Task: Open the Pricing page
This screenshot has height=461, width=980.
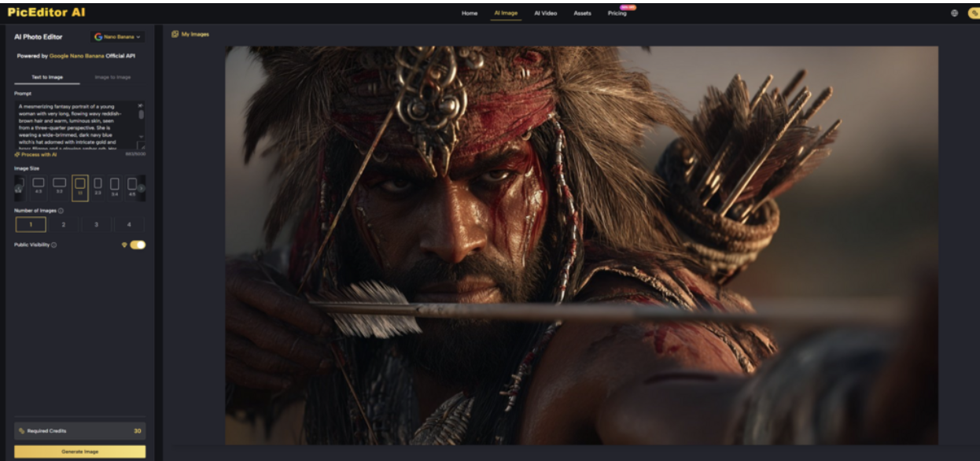Action: tap(617, 13)
